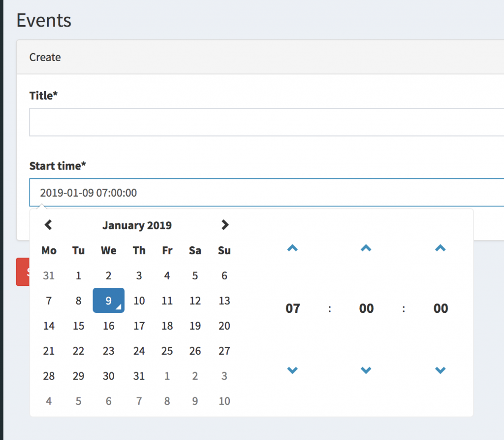The width and height of the screenshot is (504, 440).
Task: Click the hours value showing 07
Action: click(x=292, y=308)
